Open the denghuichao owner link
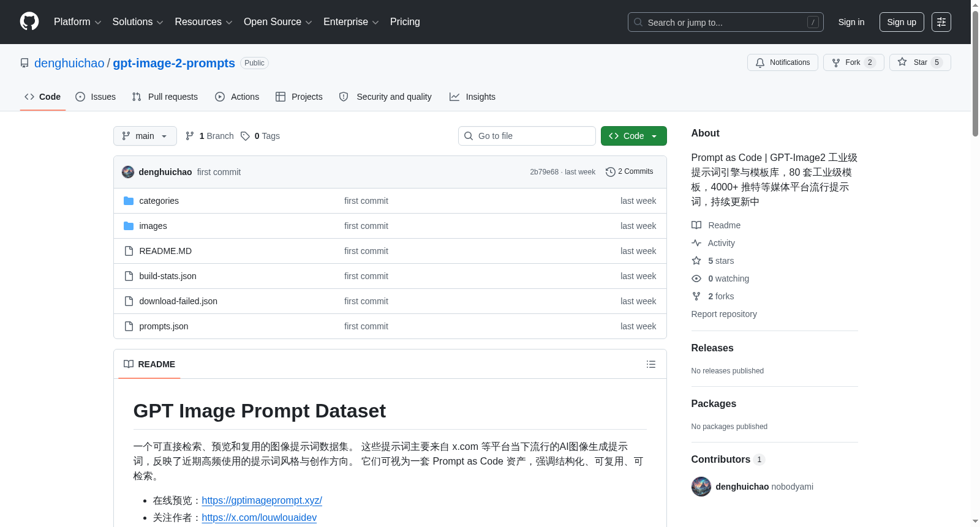Image resolution: width=980 pixels, height=527 pixels. [69, 63]
